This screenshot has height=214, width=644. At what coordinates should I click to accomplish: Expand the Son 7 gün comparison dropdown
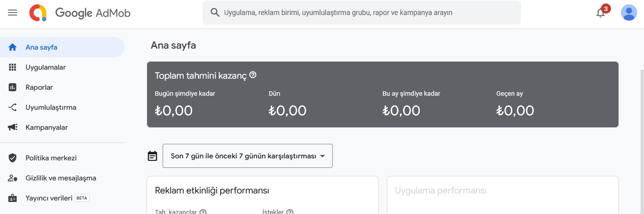tap(248, 156)
